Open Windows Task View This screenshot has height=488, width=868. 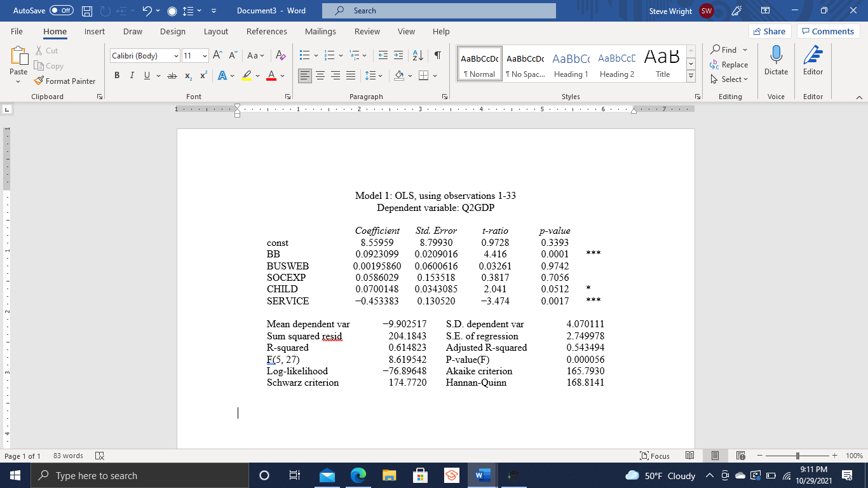click(294, 475)
